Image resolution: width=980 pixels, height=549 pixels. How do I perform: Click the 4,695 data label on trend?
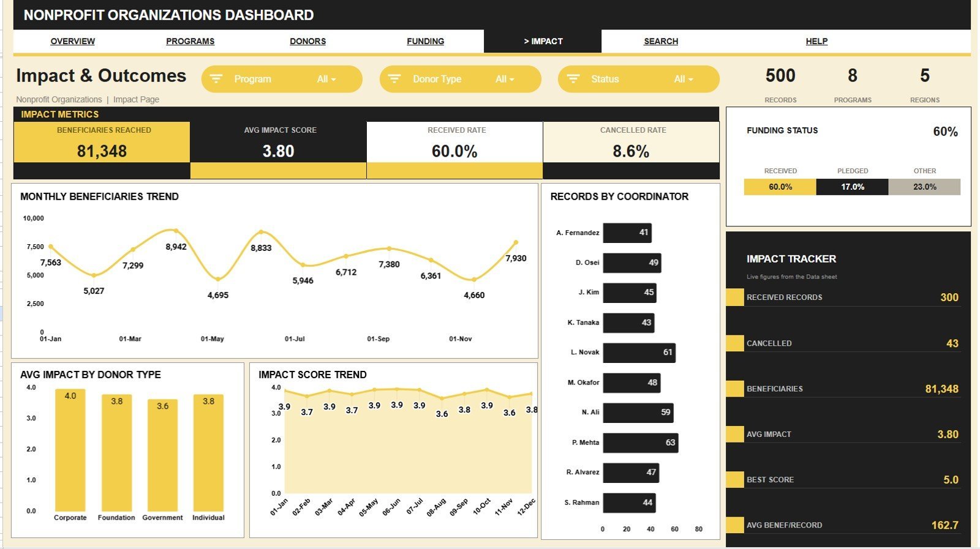[218, 295]
